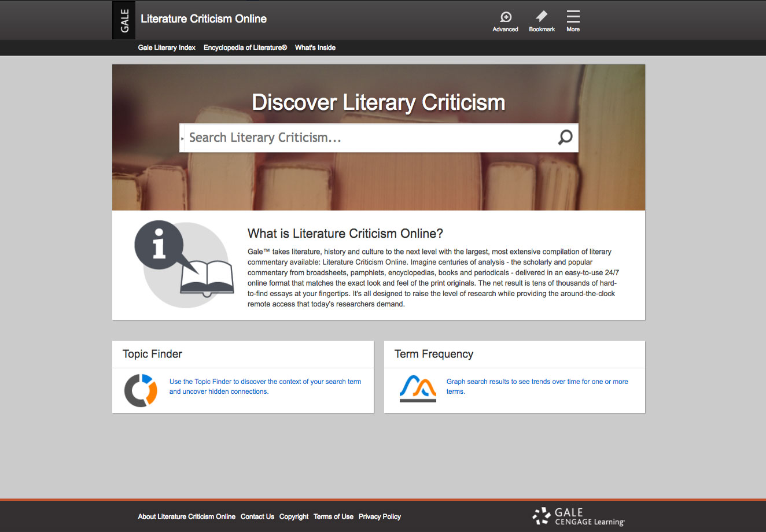
Task: Open the Graph search results link
Action: pos(537,386)
